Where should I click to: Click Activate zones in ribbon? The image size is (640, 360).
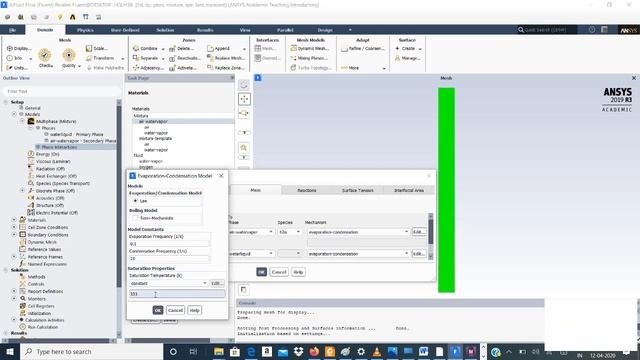[x=183, y=68]
